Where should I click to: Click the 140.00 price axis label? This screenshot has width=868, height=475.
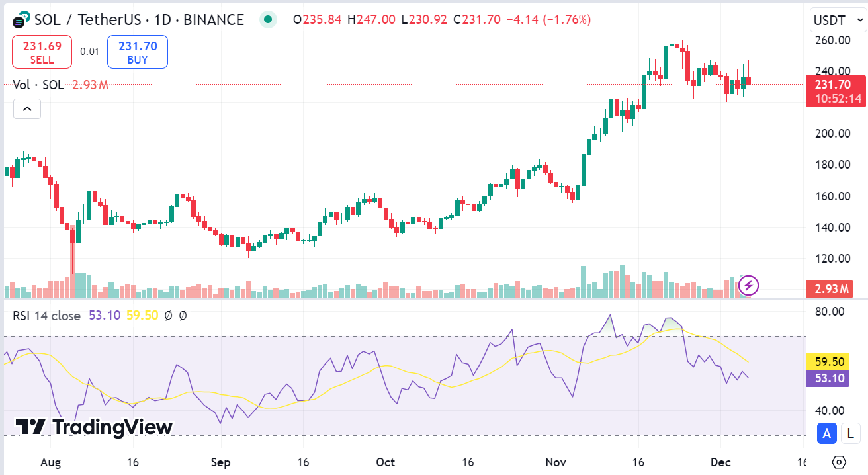[x=833, y=228]
